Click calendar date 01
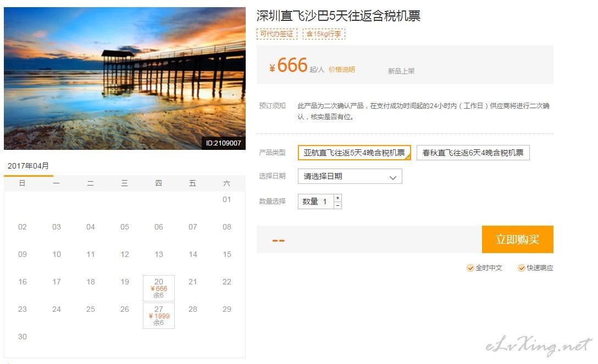 click(227, 199)
